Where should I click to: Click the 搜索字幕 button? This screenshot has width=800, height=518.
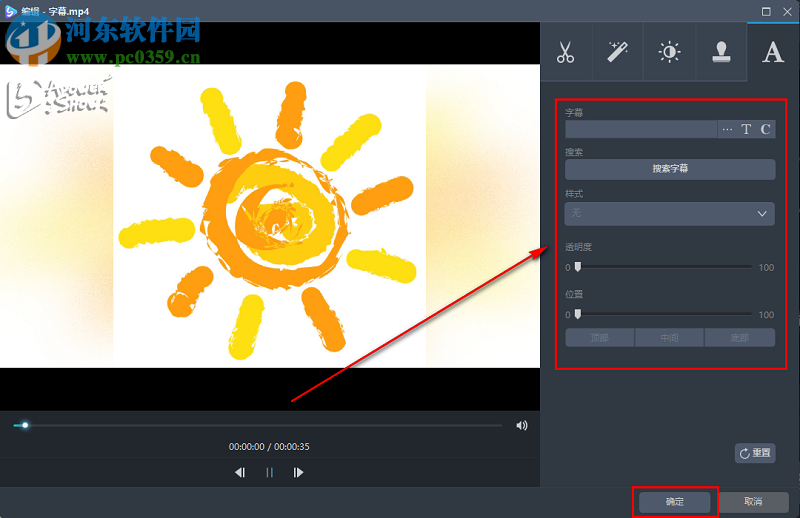(670, 169)
